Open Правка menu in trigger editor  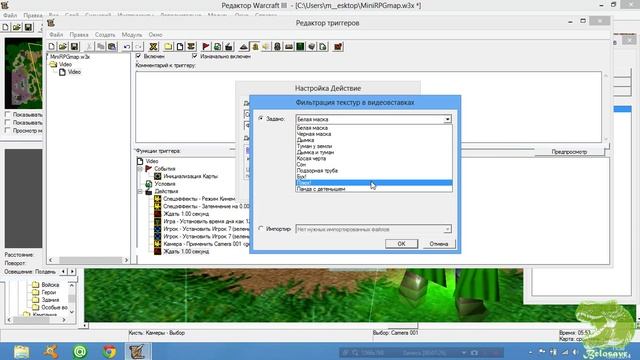(x=79, y=35)
